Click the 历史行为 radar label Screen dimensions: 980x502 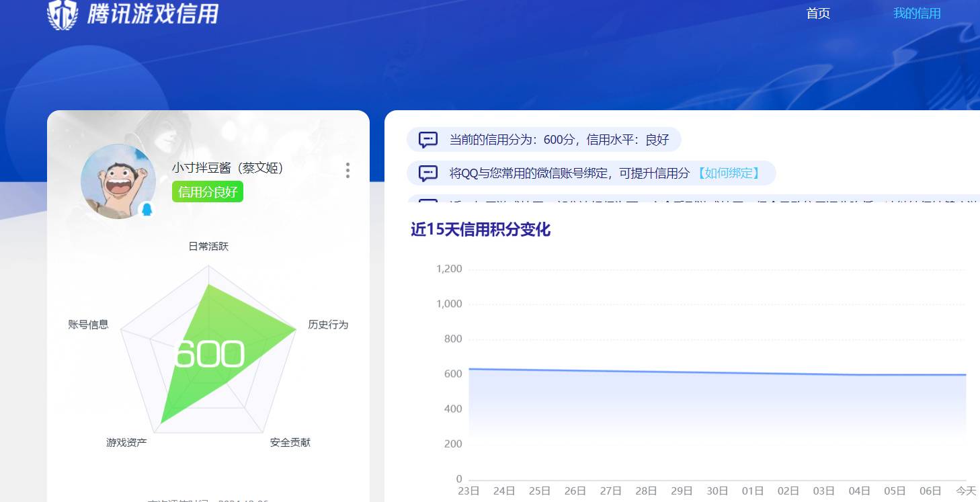328,325
